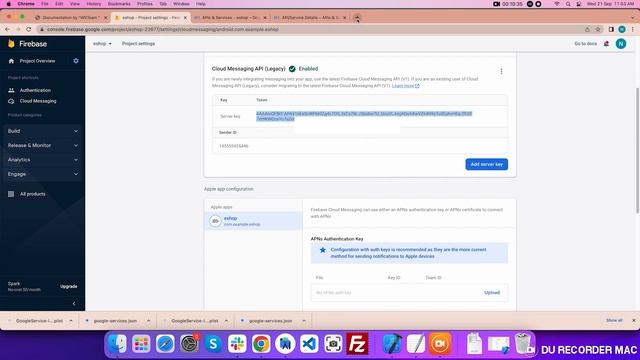Open the History menu
Screen dimensions: 640x360
point(93,4)
